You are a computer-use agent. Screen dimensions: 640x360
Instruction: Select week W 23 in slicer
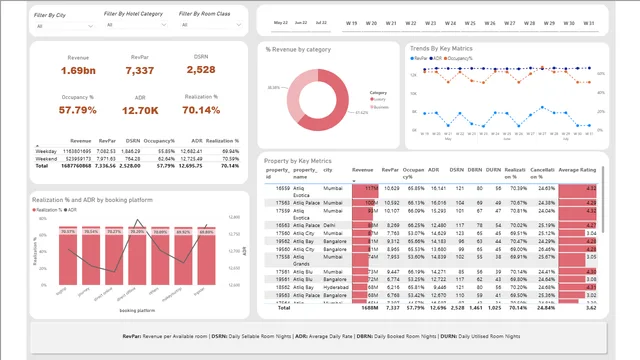[x=431, y=23]
